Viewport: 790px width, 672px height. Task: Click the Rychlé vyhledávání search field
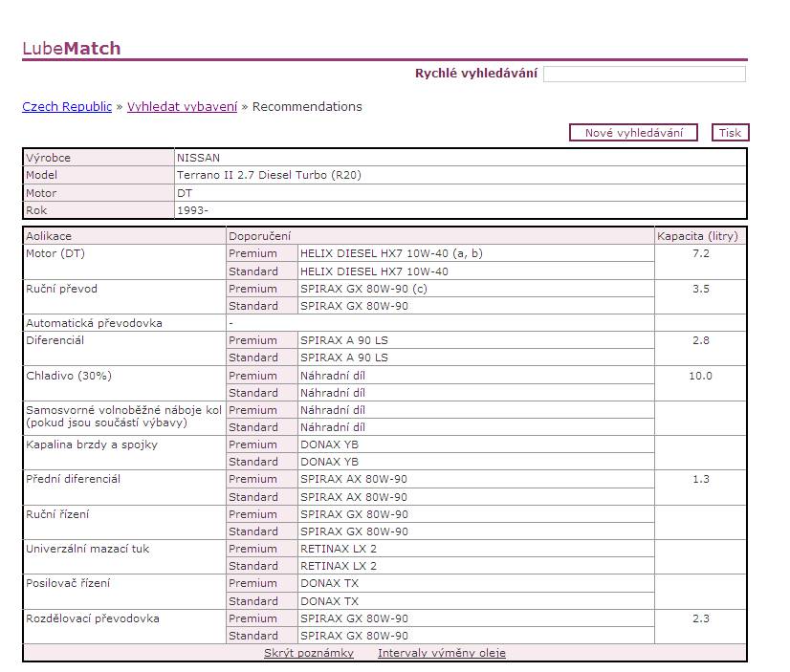(x=645, y=74)
